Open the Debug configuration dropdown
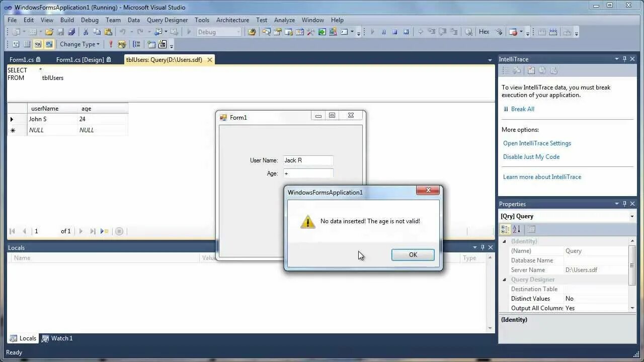 (238, 32)
